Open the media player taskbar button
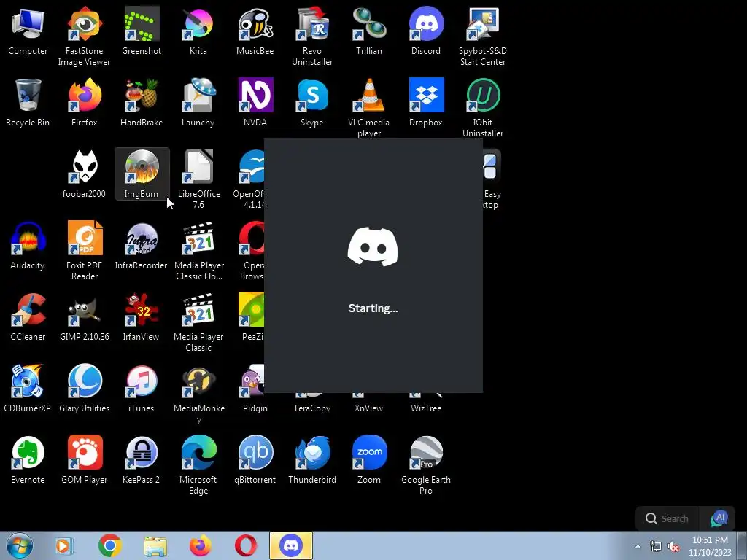The image size is (747, 560). [x=63, y=545]
